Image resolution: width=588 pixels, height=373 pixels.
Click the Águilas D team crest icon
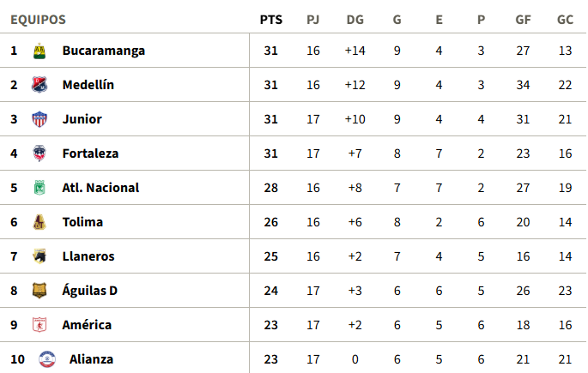click(x=39, y=291)
